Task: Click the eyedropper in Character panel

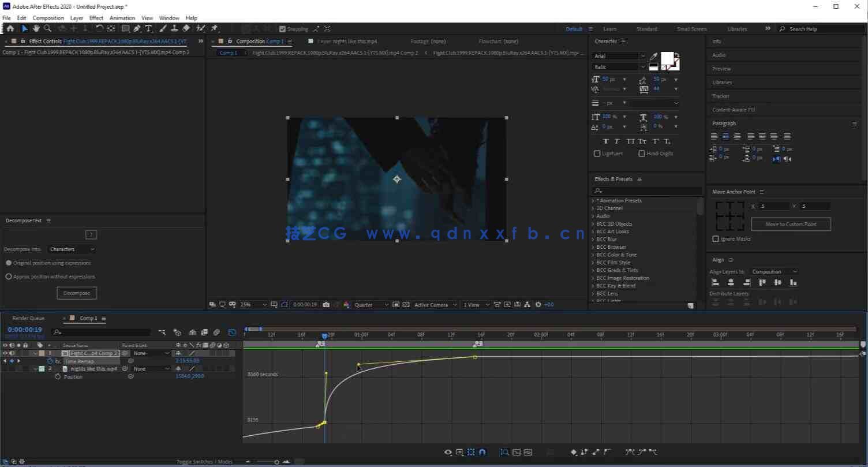Action: click(654, 57)
